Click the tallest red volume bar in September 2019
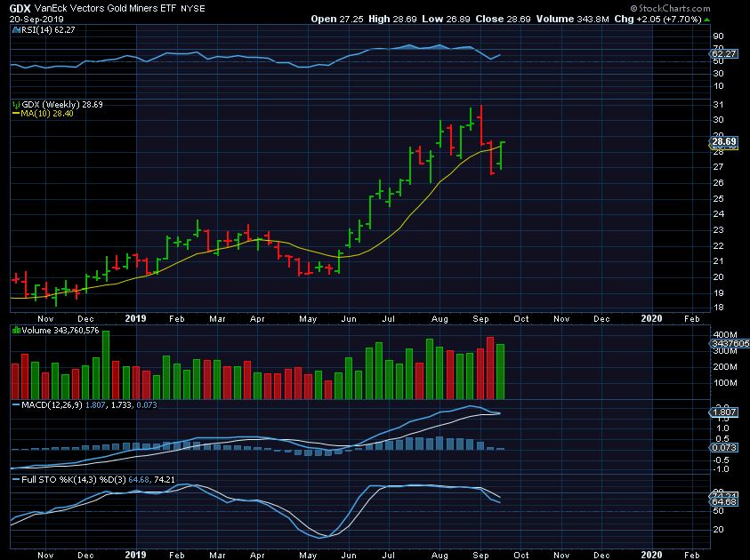The width and height of the screenshot is (750, 560). [x=490, y=368]
